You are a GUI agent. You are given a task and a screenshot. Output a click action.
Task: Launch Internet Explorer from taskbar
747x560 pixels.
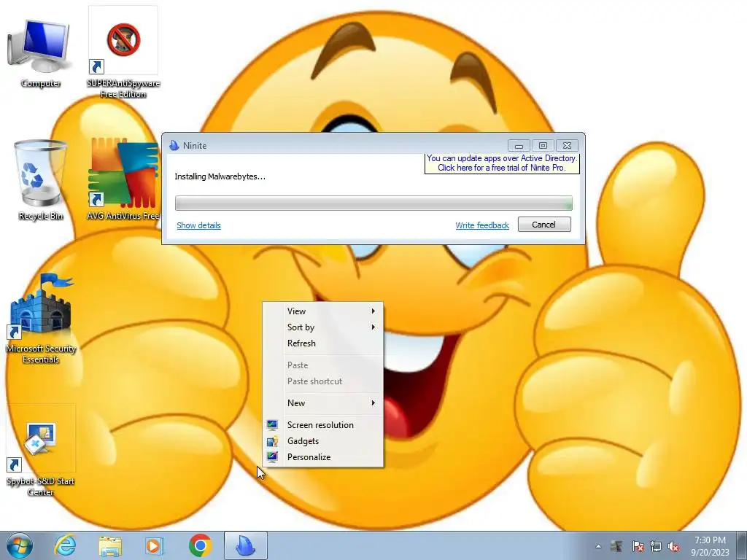click(x=65, y=545)
